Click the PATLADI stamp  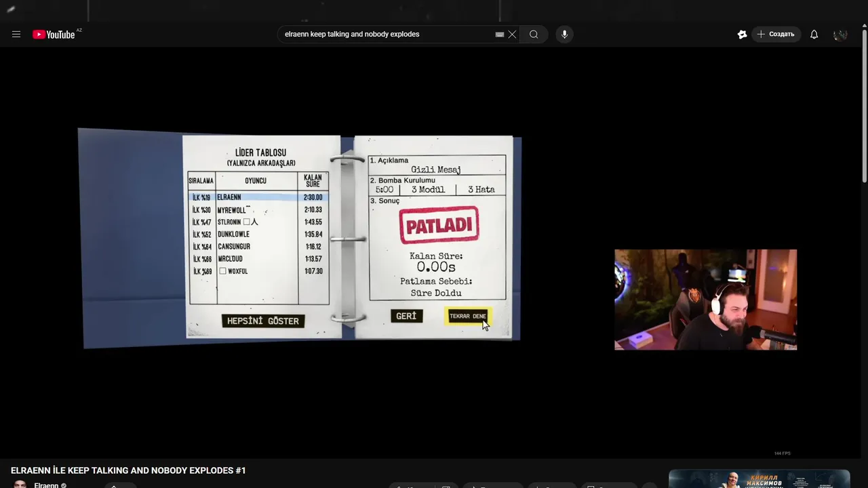439,225
